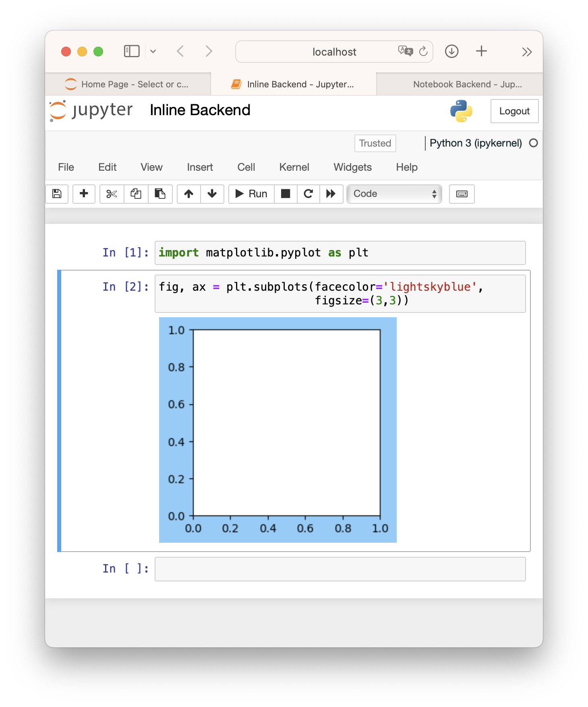Open the command palette keyboard icon

pyautogui.click(x=462, y=194)
